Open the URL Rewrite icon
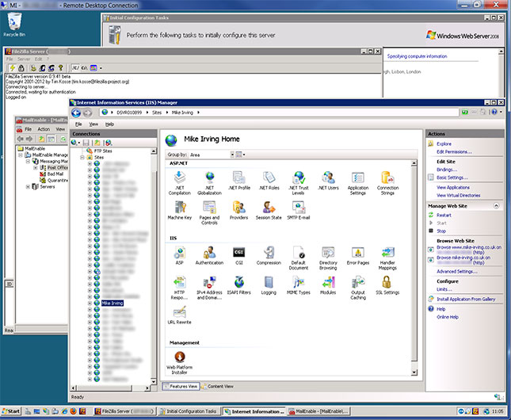The image size is (511, 420). click(180, 315)
